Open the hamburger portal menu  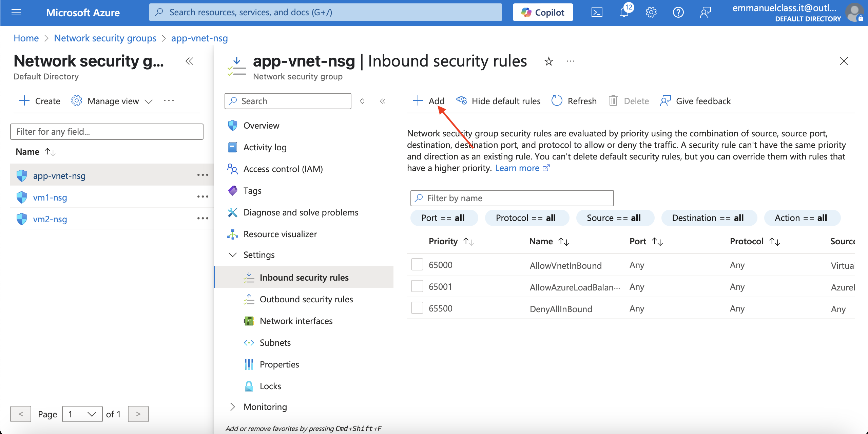click(x=16, y=13)
